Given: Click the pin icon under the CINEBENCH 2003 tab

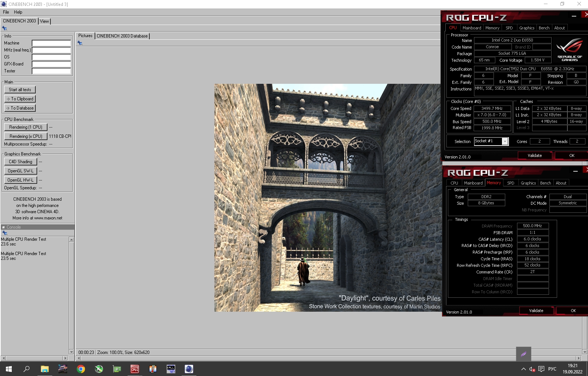Looking at the screenshot, I should [4, 28].
